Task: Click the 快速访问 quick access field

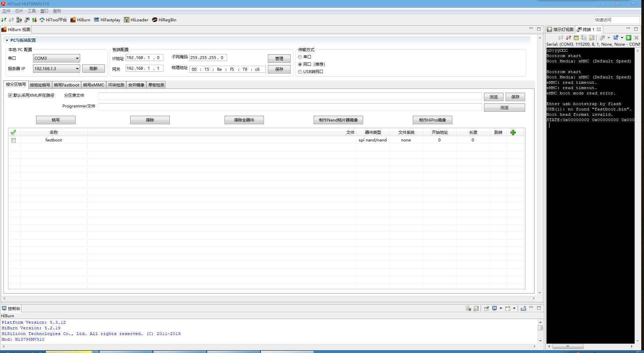Action: pyautogui.click(x=617, y=20)
